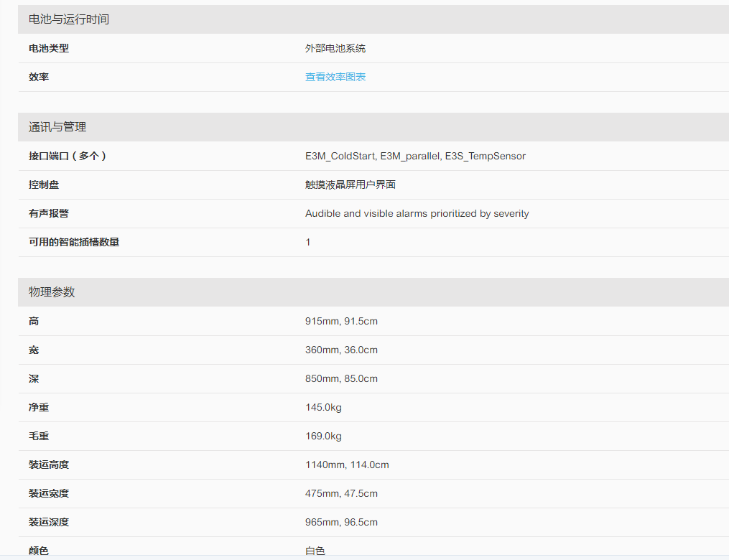Viewport: 729px width, 560px height.
Task: Select the 外部电池系统 value text
Action: 335,48
